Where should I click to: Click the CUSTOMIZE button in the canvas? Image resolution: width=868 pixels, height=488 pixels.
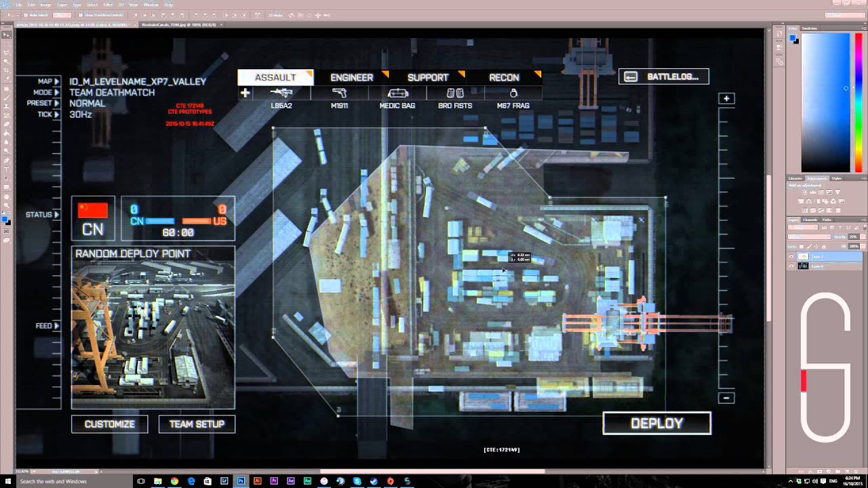(x=109, y=424)
